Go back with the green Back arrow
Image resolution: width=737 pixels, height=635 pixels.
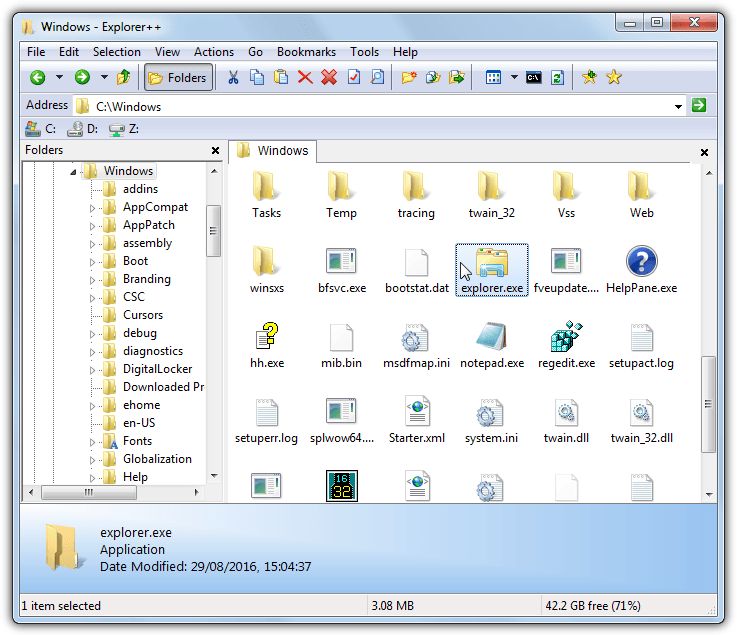[x=38, y=77]
